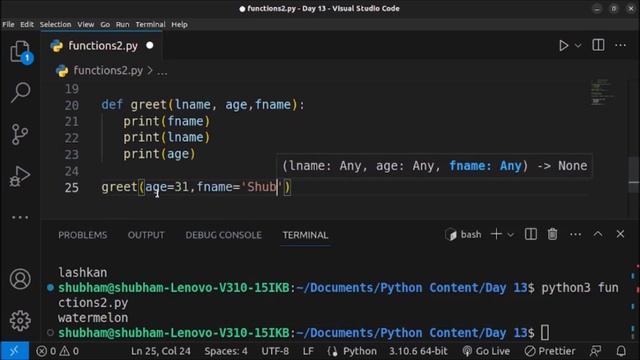Click line number 20 in gutter
This screenshot has height=360, width=640.
(x=72, y=105)
